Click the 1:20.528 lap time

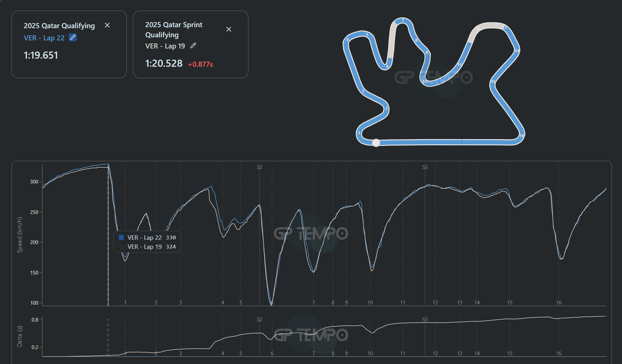coord(164,64)
